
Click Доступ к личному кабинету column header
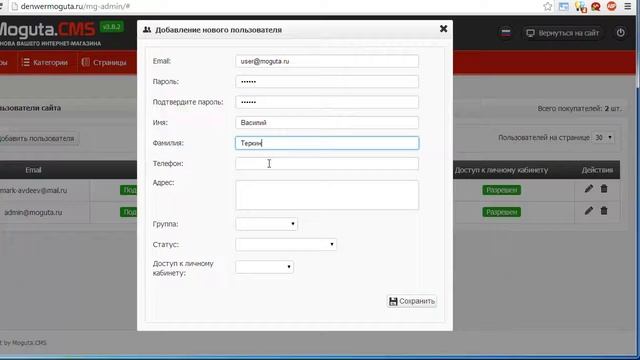[x=501, y=170]
